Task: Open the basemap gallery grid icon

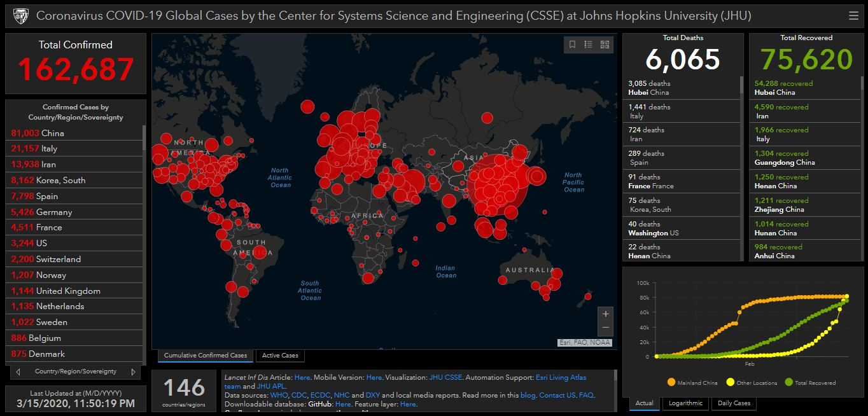Action: coord(605,45)
